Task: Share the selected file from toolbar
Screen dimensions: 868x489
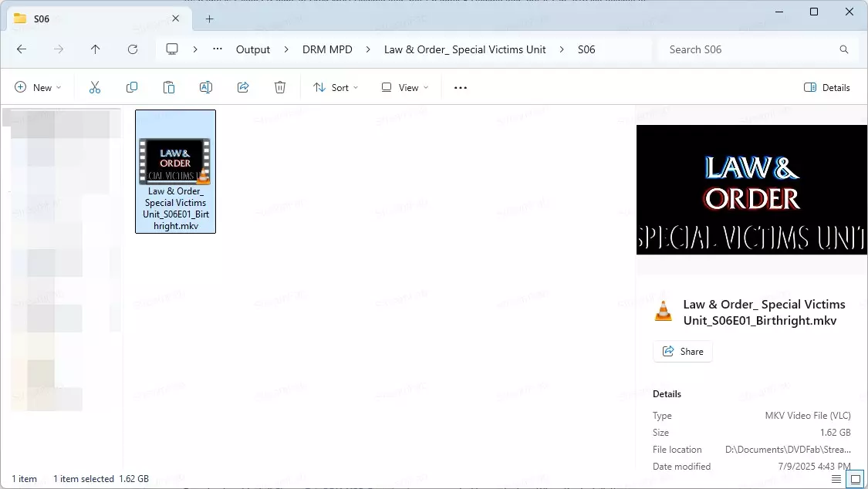Action: tap(243, 87)
